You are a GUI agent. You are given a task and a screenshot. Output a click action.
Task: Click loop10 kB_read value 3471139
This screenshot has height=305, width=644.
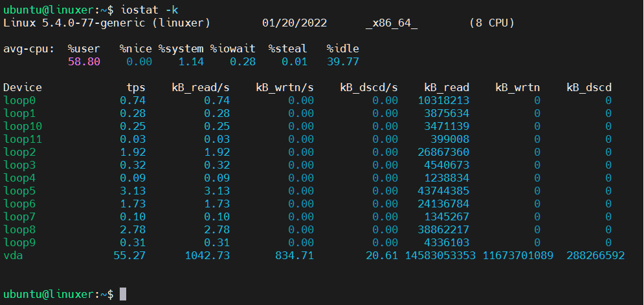point(447,126)
